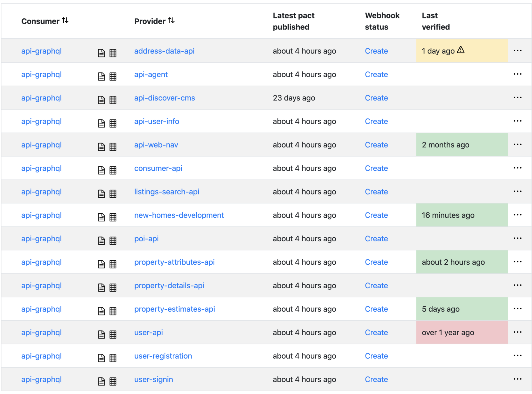The image size is (532, 394).
Task: Sort table by Provider column arrows
Action: [171, 20]
